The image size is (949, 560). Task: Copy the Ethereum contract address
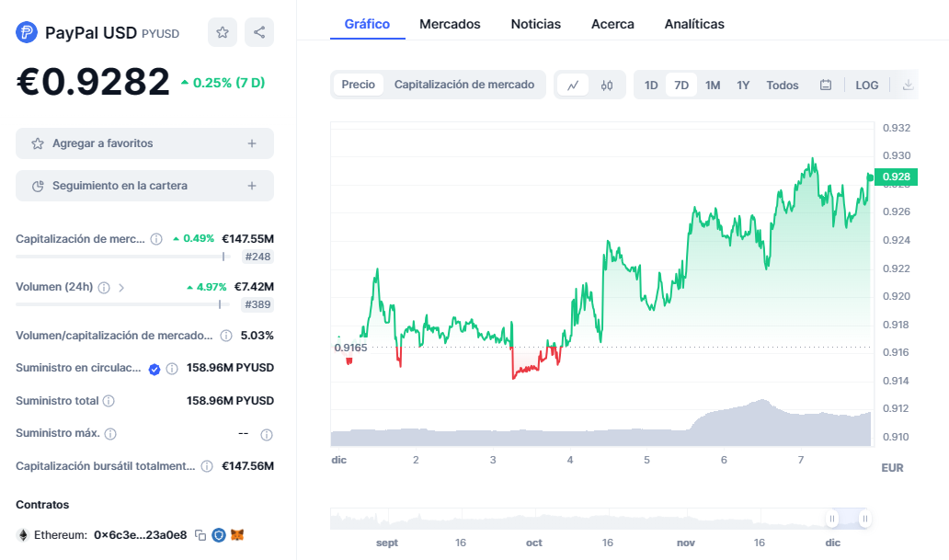(200, 535)
